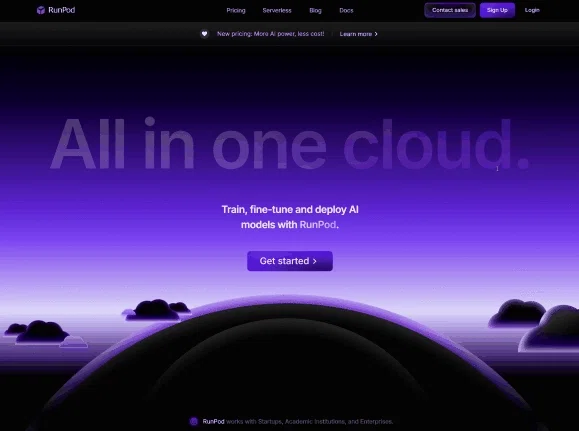Open Docs from the top navigation
The image size is (579, 431).
(346, 10)
